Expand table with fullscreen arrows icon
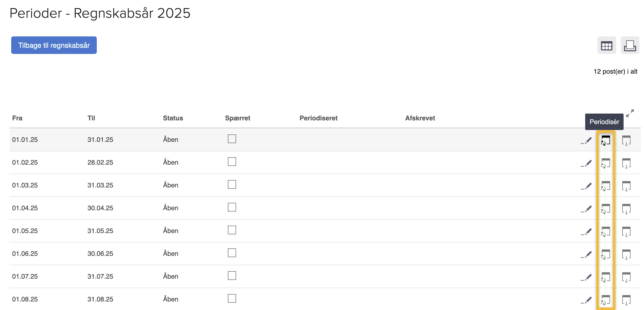The image size is (644, 310). click(x=630, y=113)
